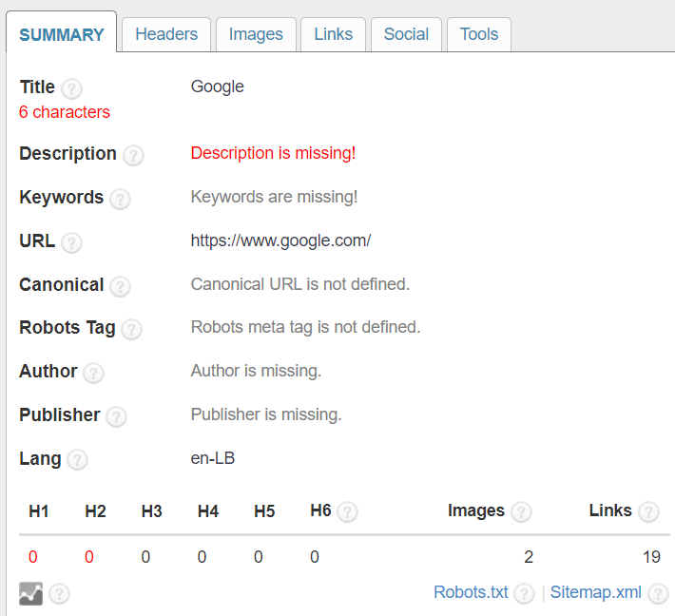Click help icon next to Canonical

tap(120, 286)
